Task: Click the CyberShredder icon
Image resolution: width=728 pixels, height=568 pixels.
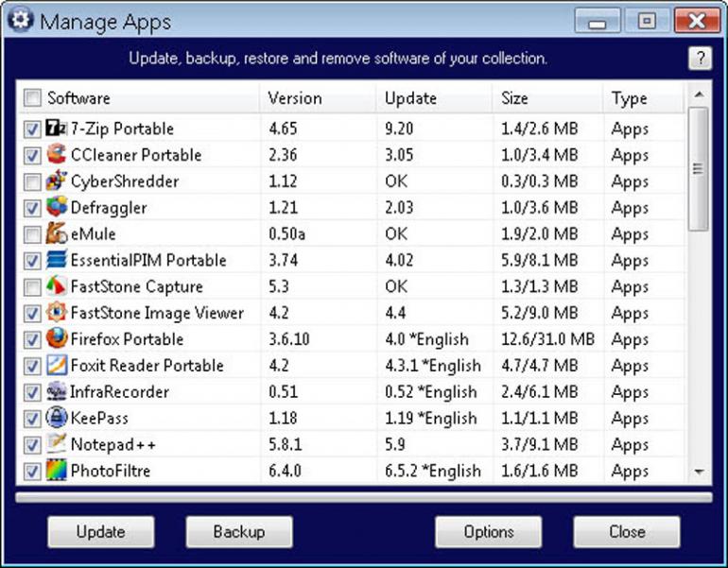Action: coord(56,181)
